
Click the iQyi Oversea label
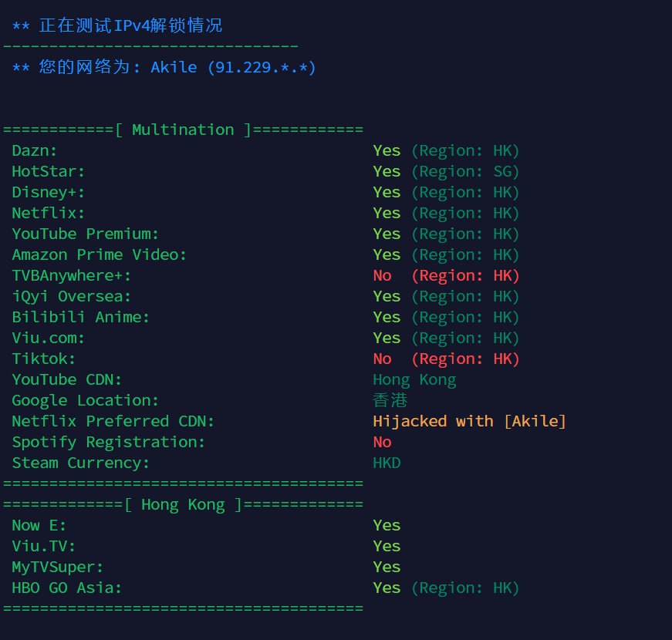(71, 296)
